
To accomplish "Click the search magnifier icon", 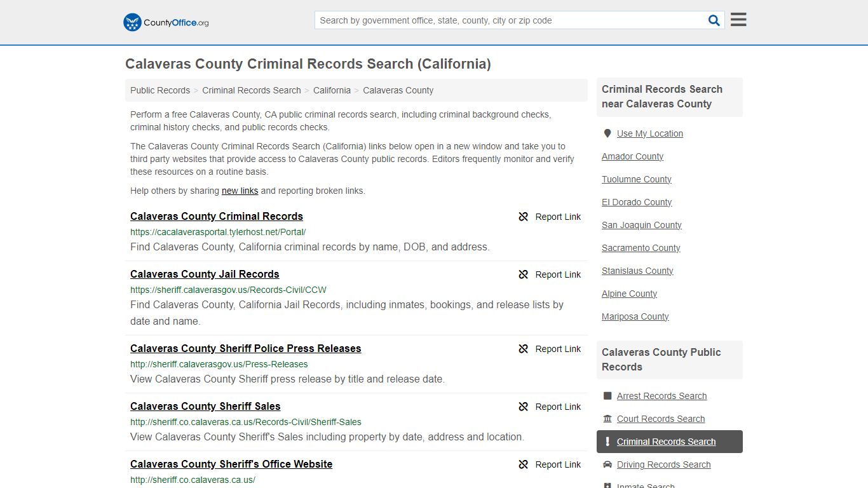I will pos(714,20).
